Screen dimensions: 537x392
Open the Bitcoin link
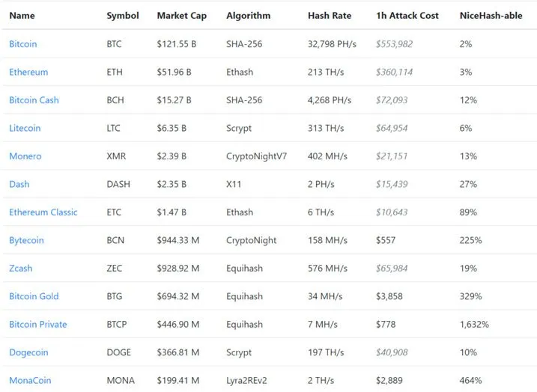[23, 44]
